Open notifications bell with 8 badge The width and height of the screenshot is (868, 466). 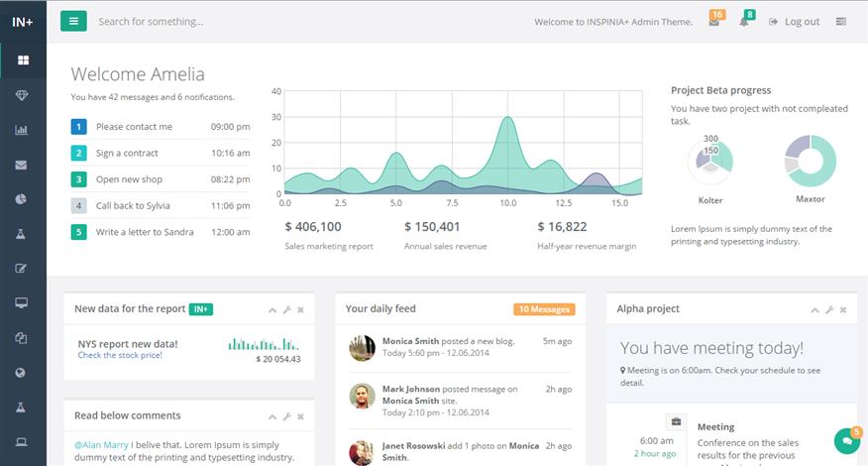pyautogui.click(x=744, y=22)
